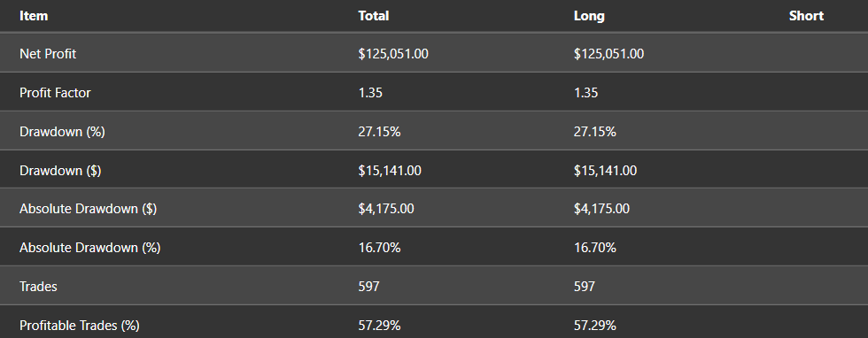This screenshot has height=338, width=868.
Task: Click the Total absolute drawdown $4,175.00 value
Action: (386, 209)
